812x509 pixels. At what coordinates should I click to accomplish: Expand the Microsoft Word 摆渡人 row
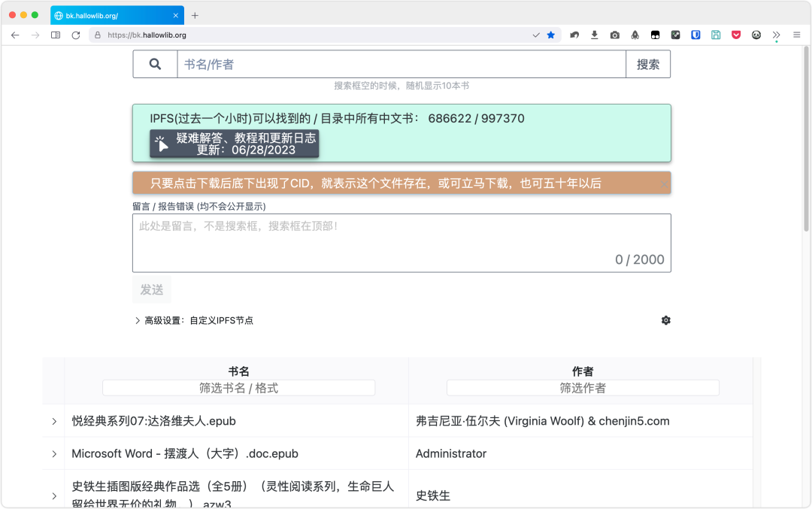[x=54, y=454]
